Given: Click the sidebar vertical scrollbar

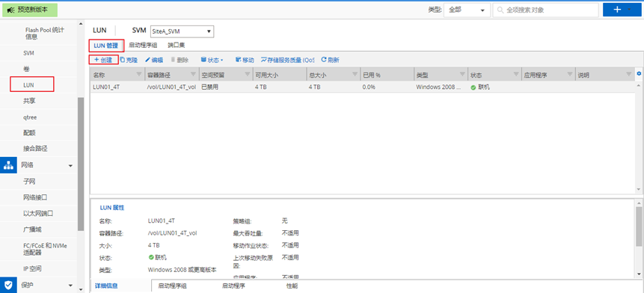Looking at the screenshot, I should coord(81,164).
